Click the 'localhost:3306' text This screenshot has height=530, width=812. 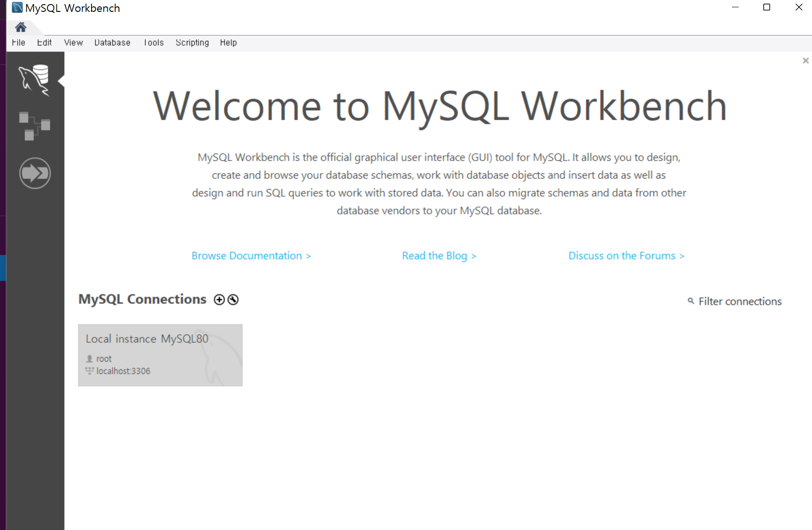point(123,371)
